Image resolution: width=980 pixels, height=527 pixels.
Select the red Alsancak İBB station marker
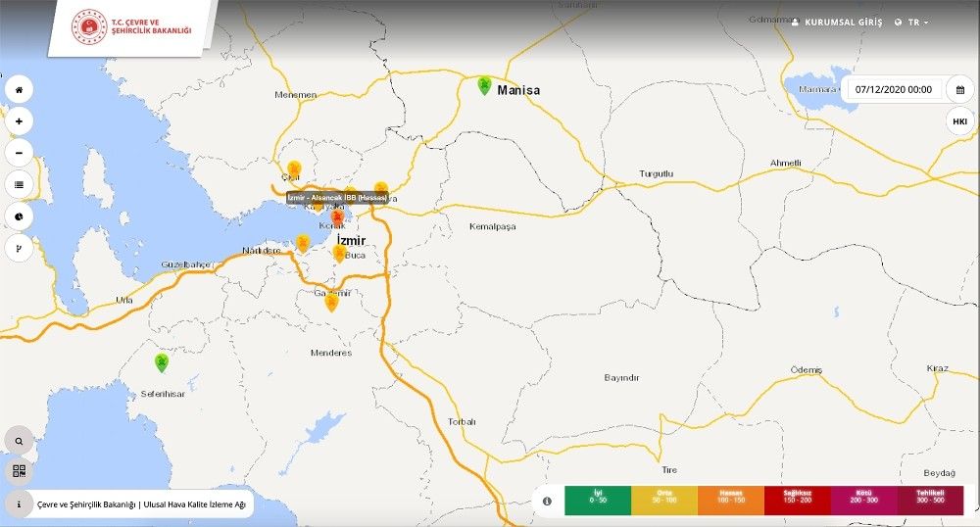click(x=336, y=217)
